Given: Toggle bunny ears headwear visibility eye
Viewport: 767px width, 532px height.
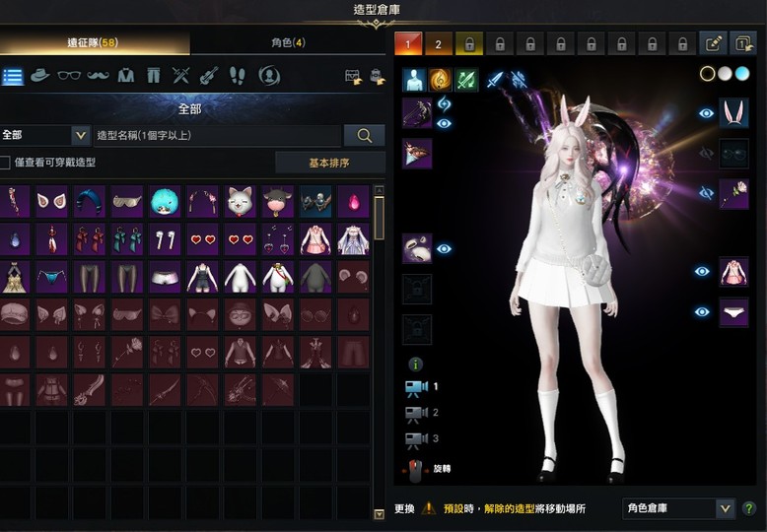Looking at the screenshot, I should (706, 113).
